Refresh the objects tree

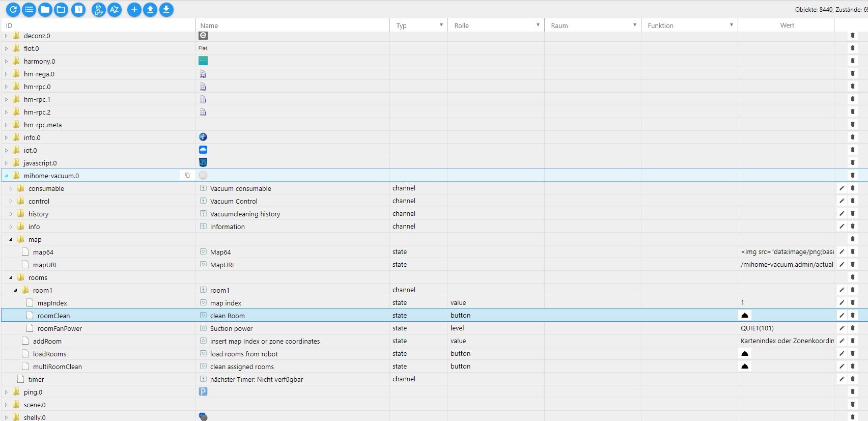pos(13,9)
